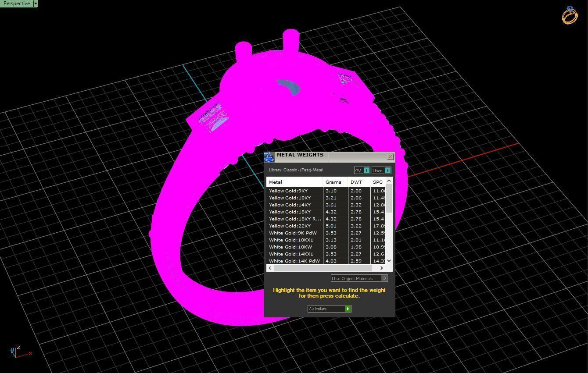The height and width of the screenshot is (373, 588).
Task: Select the White Gold:10KW row
Action: (x=326, y=247)
